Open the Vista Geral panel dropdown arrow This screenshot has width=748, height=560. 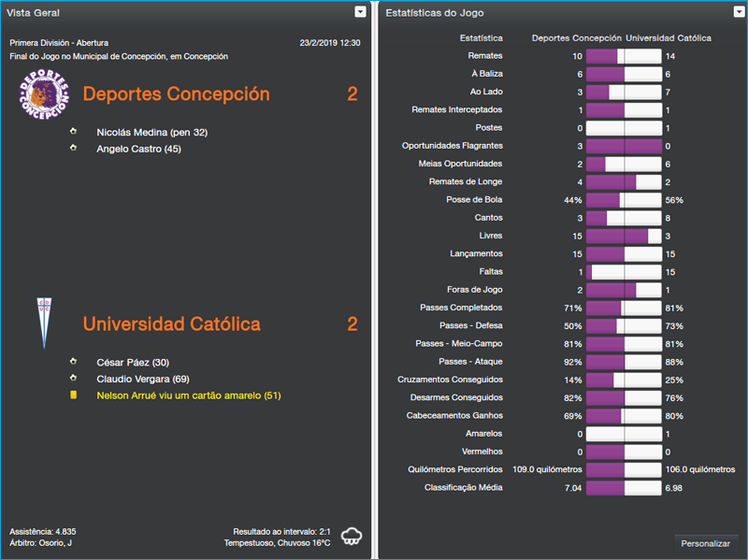coord(359,11)
